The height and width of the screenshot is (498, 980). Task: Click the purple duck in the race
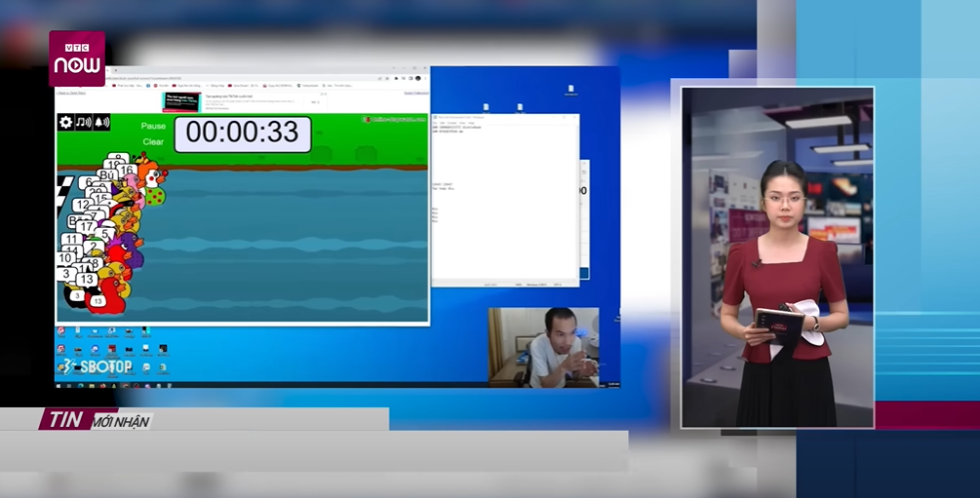pyautogui.click(x=133, y=249)
